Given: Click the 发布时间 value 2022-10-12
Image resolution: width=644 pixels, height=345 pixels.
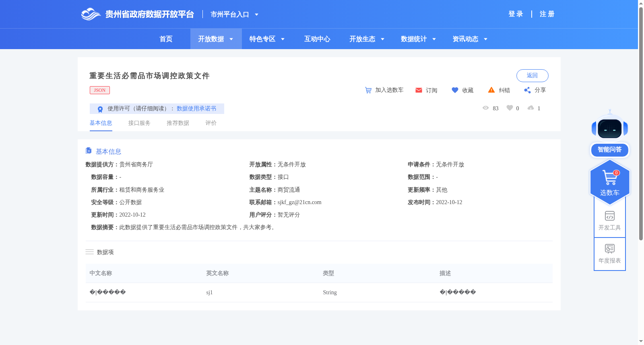Looking at the screenshot, I should pyautogui.click(x=449, y=202).
